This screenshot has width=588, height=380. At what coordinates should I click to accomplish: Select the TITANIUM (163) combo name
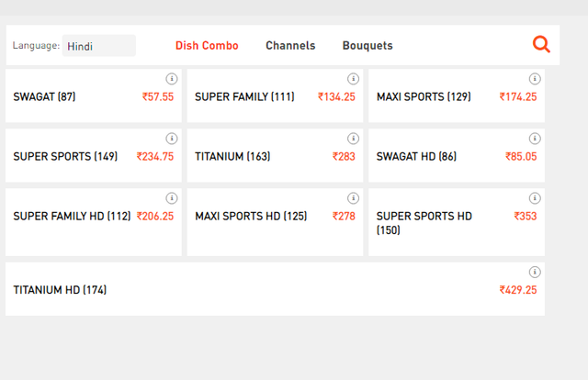(232, 156)
